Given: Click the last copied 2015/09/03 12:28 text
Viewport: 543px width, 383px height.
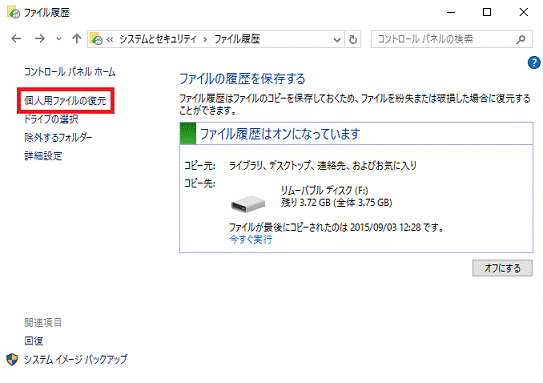Looking at the screenshot, I should 336,228.
